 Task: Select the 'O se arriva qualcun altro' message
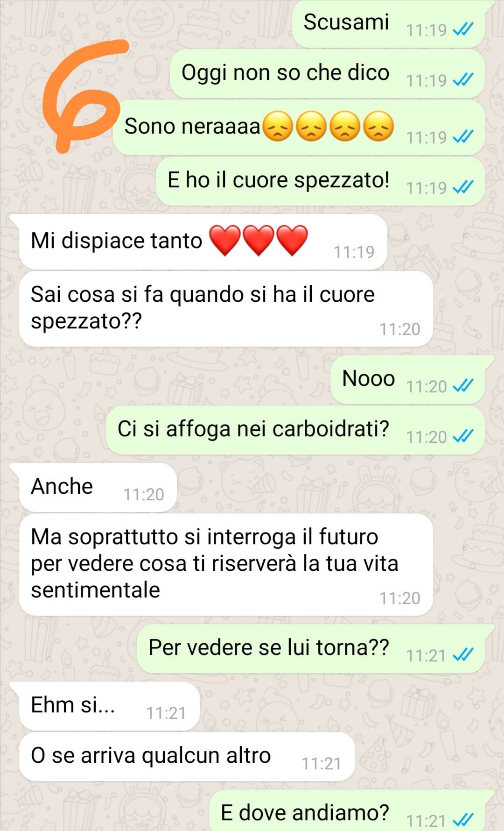point(187,756)
